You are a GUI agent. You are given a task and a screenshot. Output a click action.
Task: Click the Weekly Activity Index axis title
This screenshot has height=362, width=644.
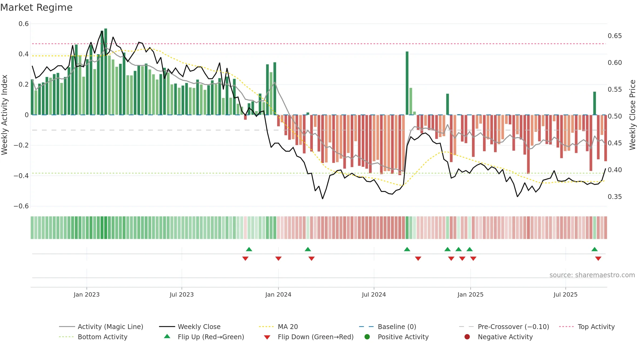[x=4, y=115]
